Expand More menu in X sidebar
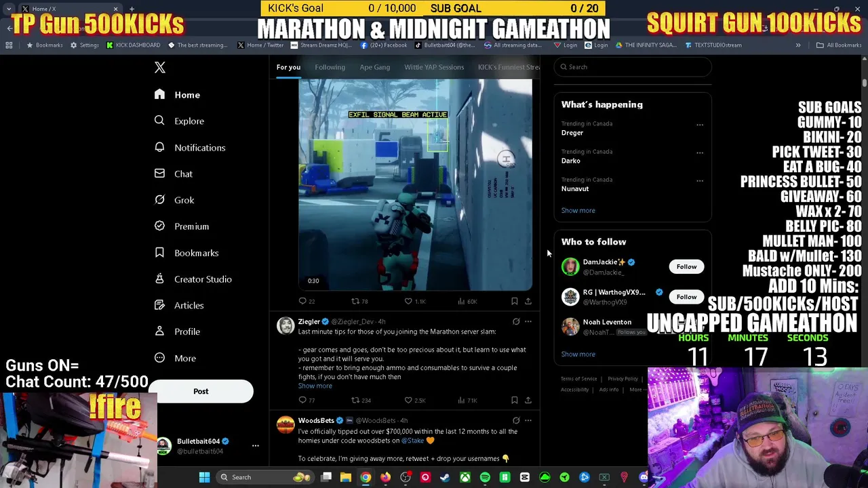Viewport: 868px width, 488px height. coord(175,358)
